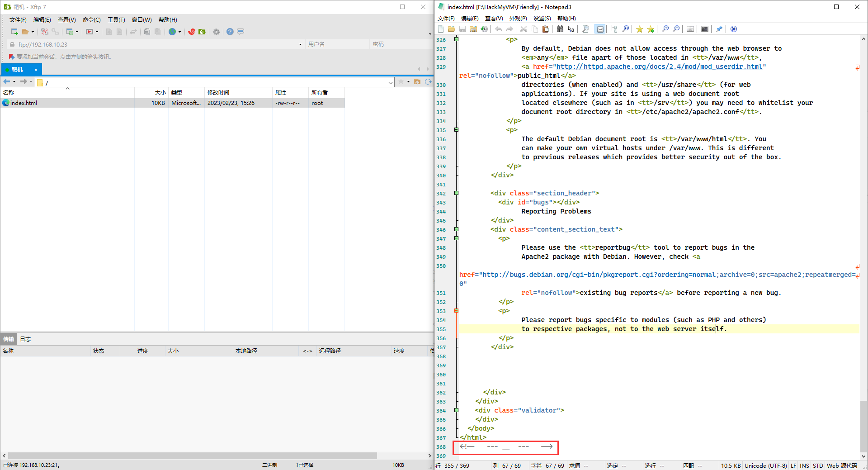Click the Xftp horizontal scrollbar

coord(192,456)
